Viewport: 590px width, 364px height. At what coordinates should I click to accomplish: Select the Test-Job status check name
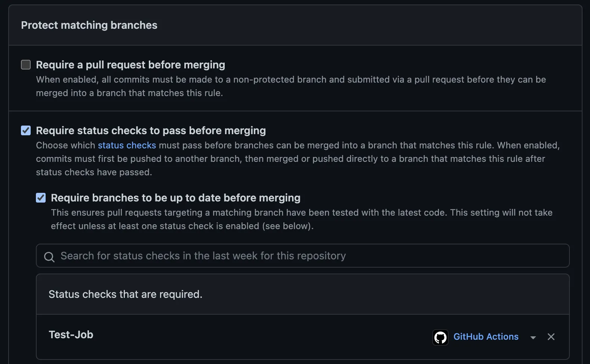(x=71, y=334)
